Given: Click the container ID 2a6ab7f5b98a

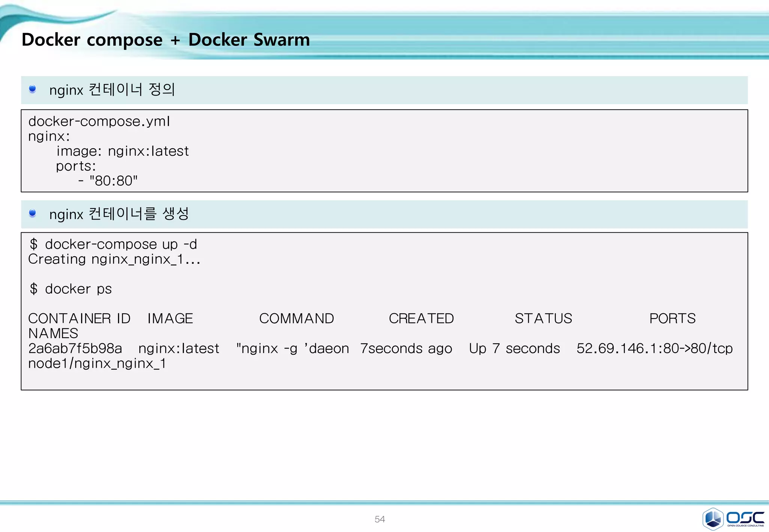Looking at the screenshot, I should pos(75,349).
